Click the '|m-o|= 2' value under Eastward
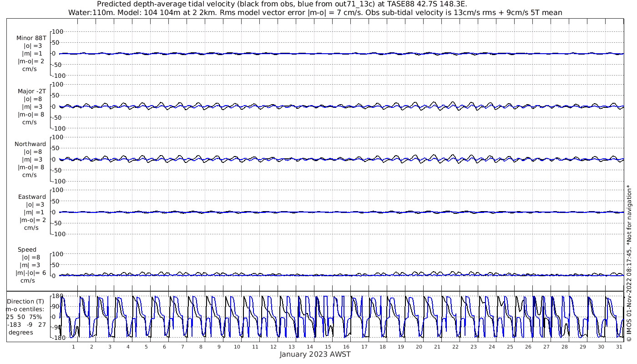This screenshot has width=637, height=364. [32, 220]
